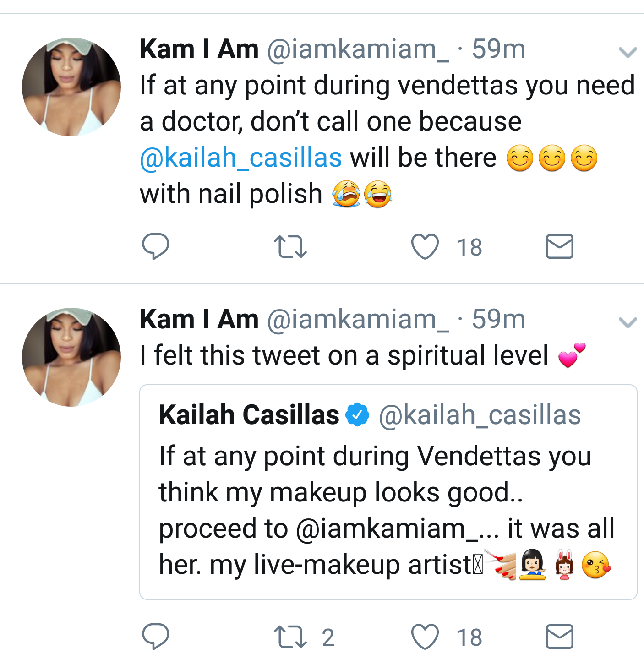Open @kailah_casillas handle in quoted tweet

[x=480, y=415]
